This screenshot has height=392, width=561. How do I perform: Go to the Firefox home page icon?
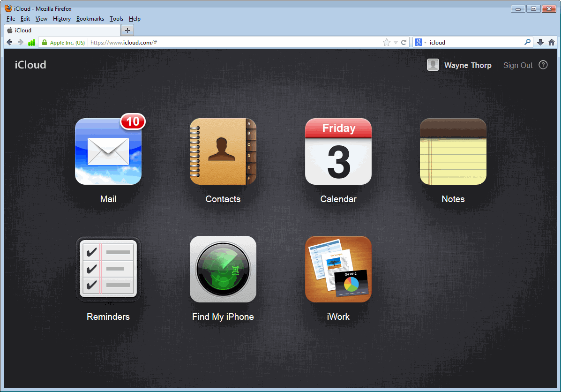tap(551, 42)
